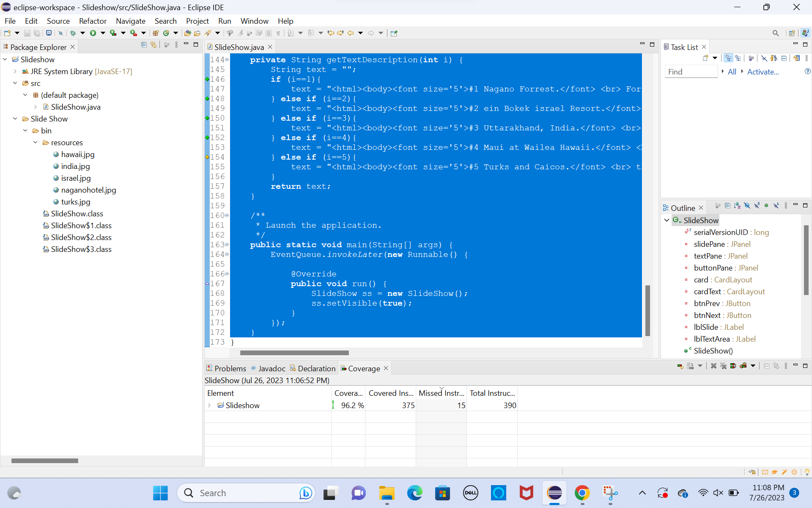The height and width of the screenshot is (508, 812).
Task: Click the green Run button in toolbar
Action: tap(93, 33)
